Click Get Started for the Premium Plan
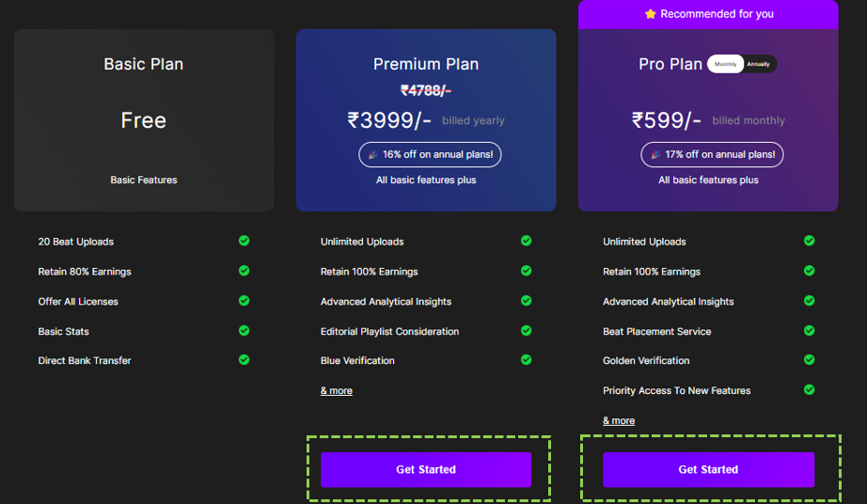Screen dimensions: 867x504 426,469
